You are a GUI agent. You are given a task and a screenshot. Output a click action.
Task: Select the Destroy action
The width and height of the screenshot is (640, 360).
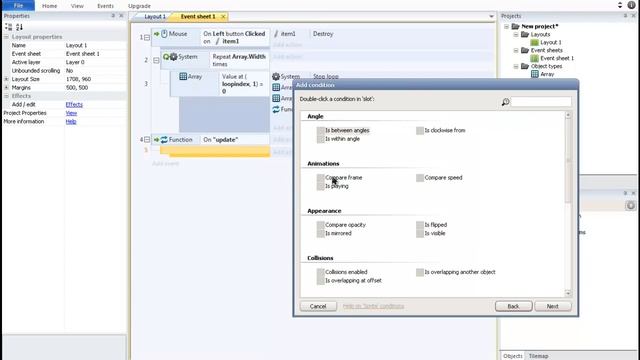[323, 34]
